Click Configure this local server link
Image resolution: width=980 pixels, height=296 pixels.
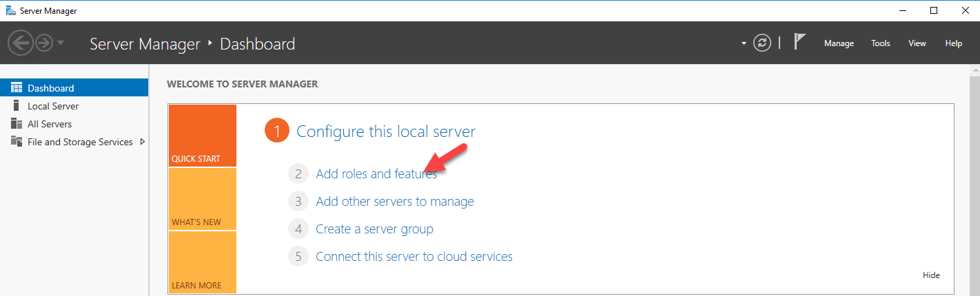(386, 131)
